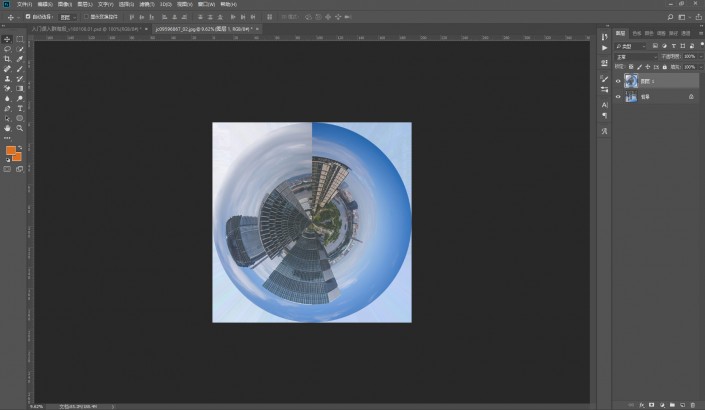Toggle Show Transform Controls checkbox
The height and width of the screenshot is (410, 705).
pyautogui.click(x=86, y=17)
